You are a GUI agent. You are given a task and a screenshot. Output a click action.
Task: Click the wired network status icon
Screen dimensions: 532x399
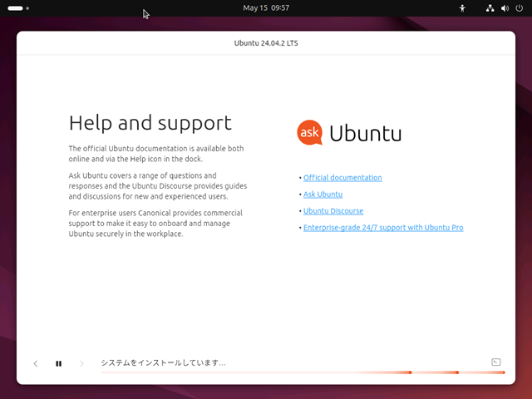pos(490,8)
